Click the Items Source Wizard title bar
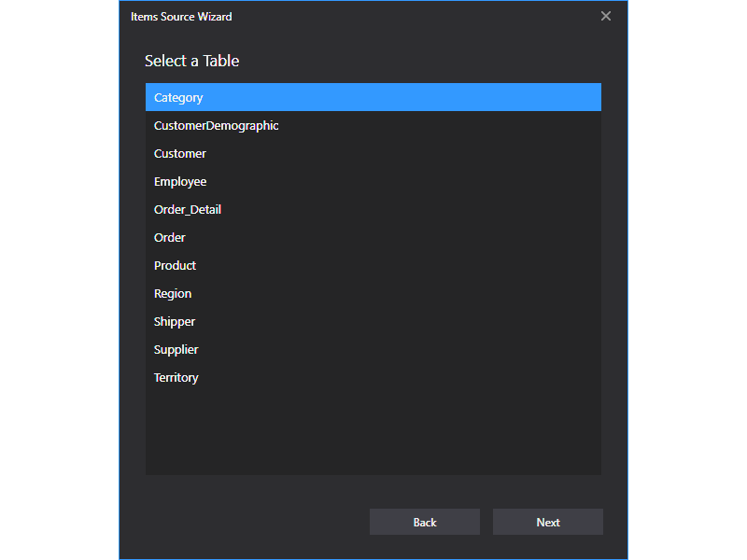The width and height of the screenshot is (747, 560). (373, 16)
